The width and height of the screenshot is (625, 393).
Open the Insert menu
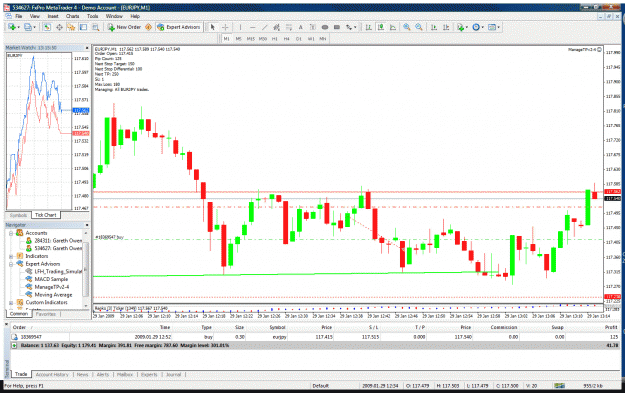(53, 16)
